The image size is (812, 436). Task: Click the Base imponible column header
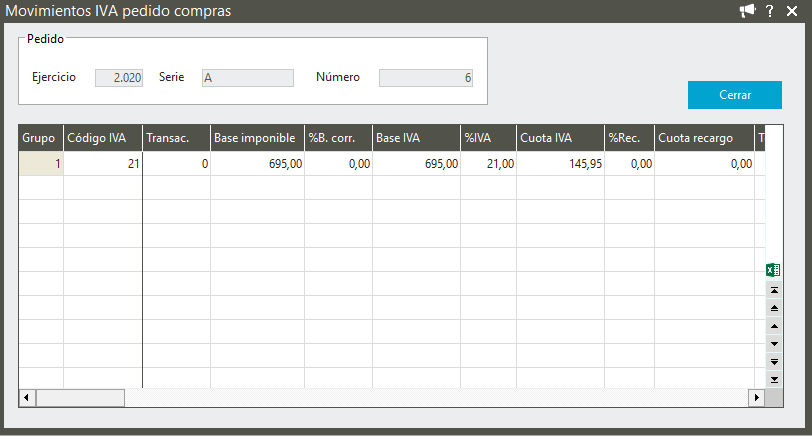click(x=257, y=138)
